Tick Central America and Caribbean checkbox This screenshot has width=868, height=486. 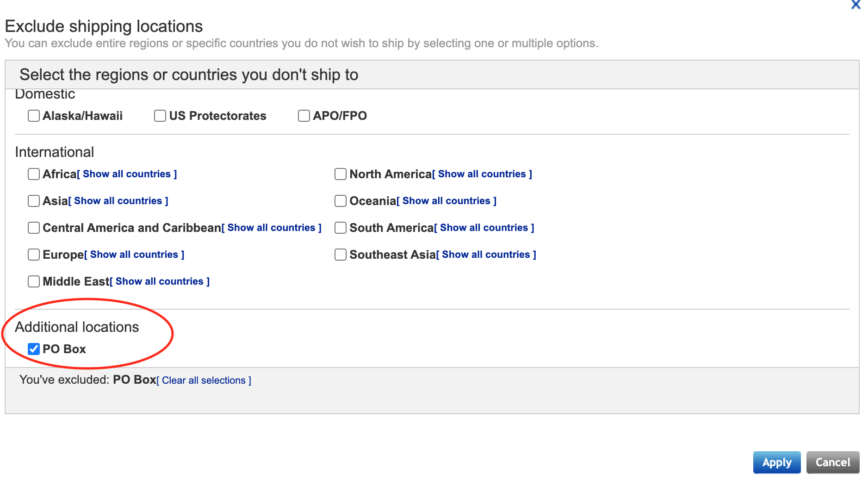(x=34, y=228)
